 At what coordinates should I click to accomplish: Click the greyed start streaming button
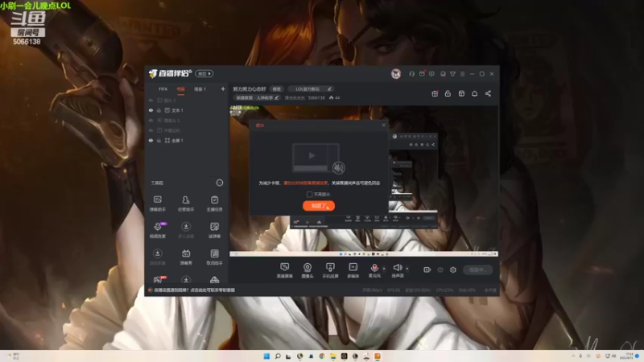(x=477, y=269)
